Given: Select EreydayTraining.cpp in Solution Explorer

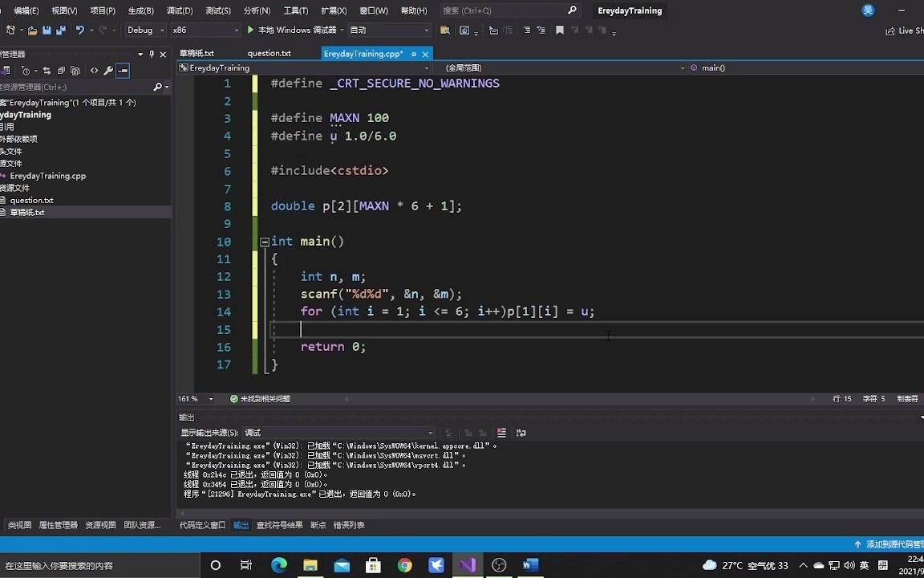Looking at the screenshot, I should pyautogui.click(x=48, y=176).
